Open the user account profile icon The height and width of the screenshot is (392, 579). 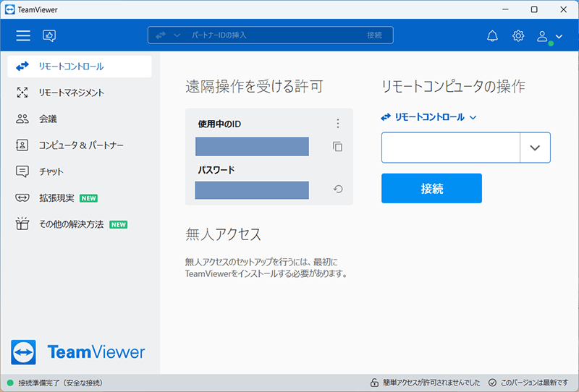click(542, 36)
